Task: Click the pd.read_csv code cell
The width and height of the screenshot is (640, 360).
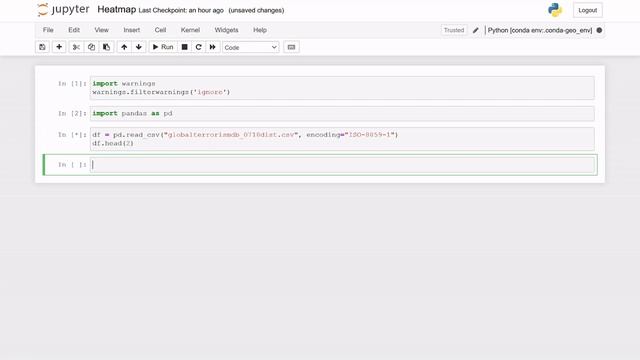Action: (x=342, y=139)
